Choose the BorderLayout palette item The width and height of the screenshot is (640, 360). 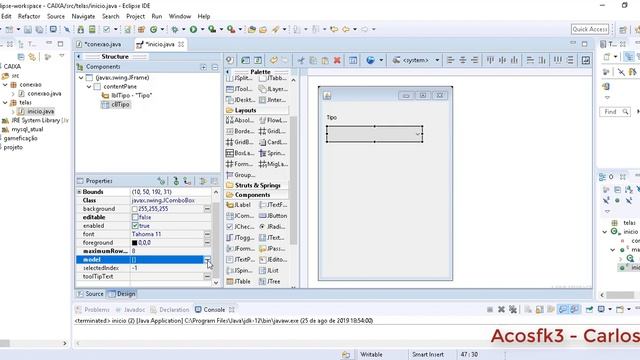click(x=240, y=131)
